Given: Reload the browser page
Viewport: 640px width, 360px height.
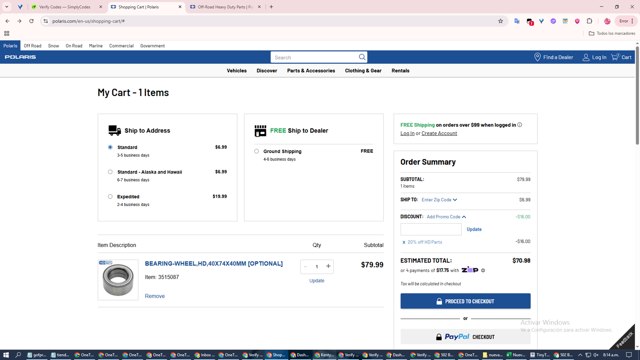Looking at the screenshot, I should [31, 21].
